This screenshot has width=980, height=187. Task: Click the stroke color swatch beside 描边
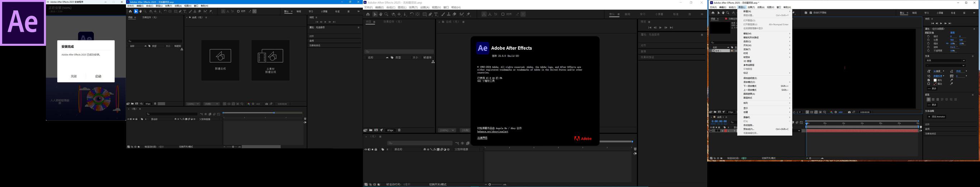935,84
